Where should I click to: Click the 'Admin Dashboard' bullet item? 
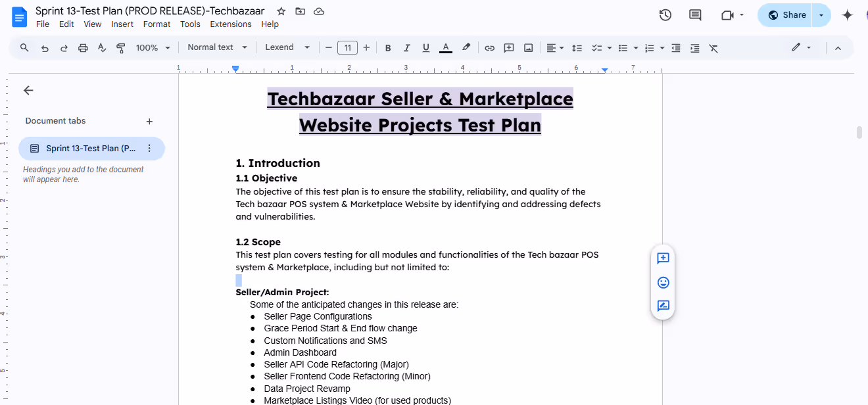300,352
